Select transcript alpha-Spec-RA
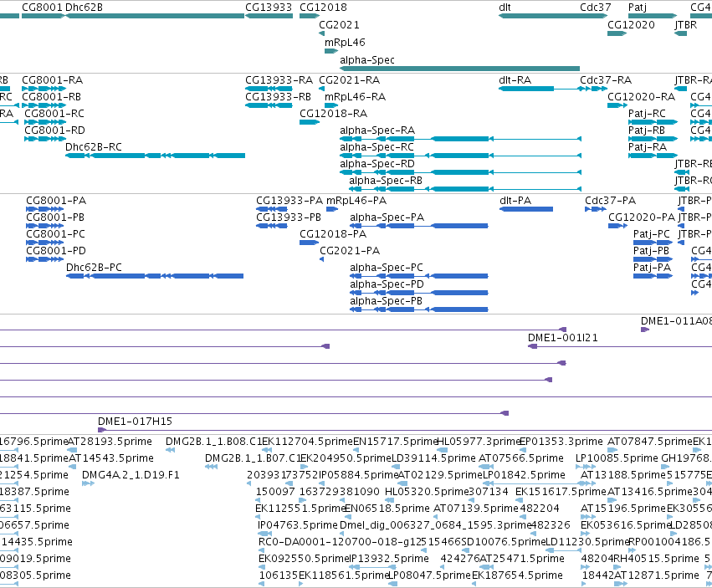 (460, 139)
